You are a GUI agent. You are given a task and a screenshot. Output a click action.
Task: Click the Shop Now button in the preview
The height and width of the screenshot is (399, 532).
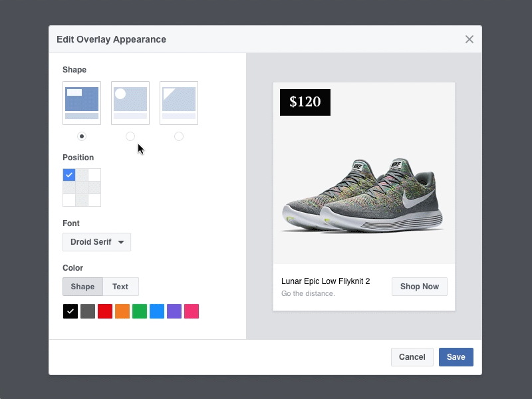point(419,287)
